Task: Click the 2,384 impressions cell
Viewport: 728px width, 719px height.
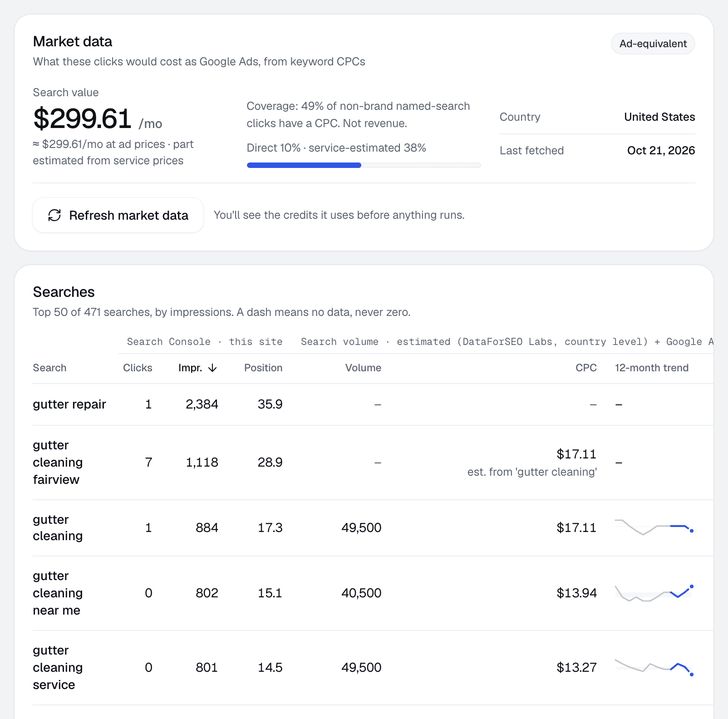Action: click(202, 404)
